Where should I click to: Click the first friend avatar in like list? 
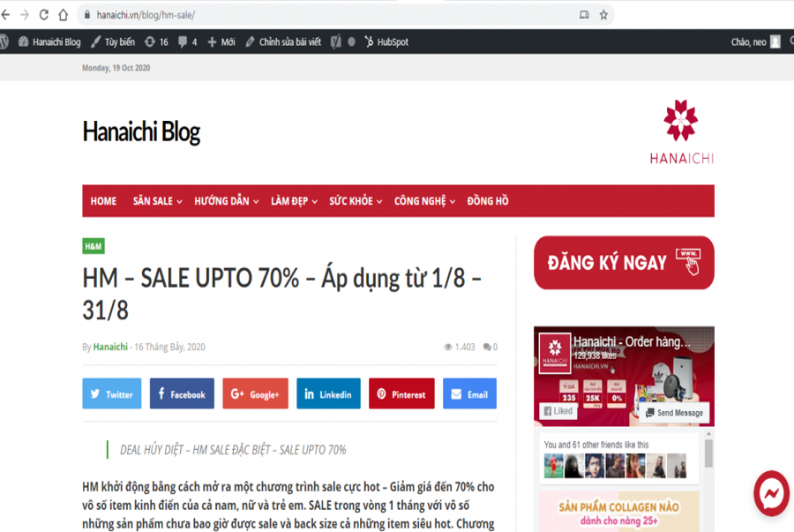tap(553, 466)
